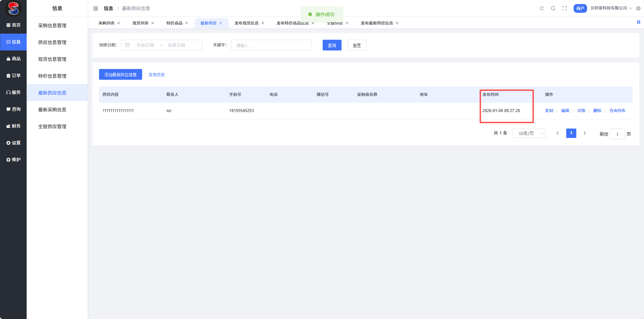This screenshot has width=644, height=319.
Task: Open 财务 in the left sidebar
Action: [13, 126]
